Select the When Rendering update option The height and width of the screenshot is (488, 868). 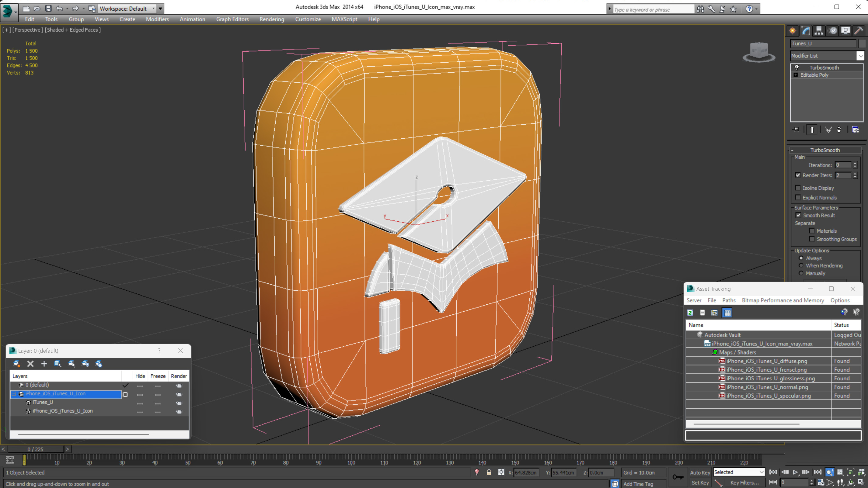click(x=801, y=266)
